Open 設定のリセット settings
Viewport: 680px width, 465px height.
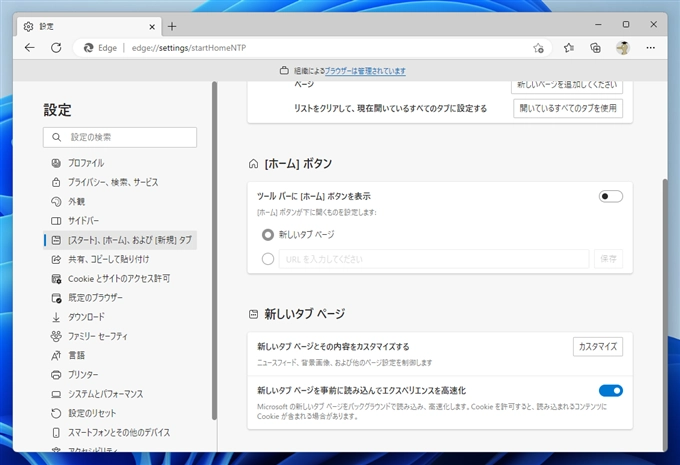(x=121, y=413)
